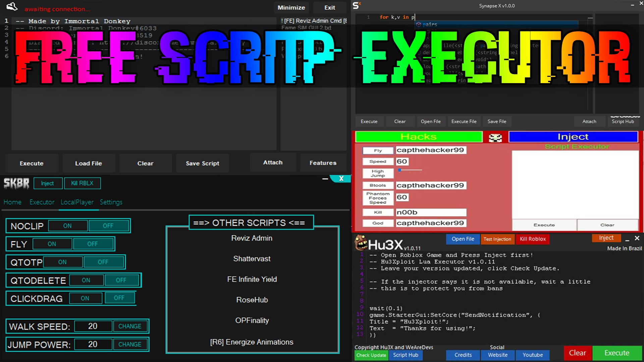The image size is (644, 362).
Task: Open the Executor tab
Action: (x=42, y=202)
